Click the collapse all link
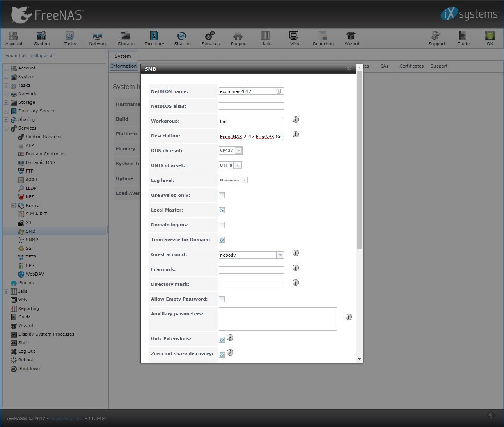 (43, 56)
